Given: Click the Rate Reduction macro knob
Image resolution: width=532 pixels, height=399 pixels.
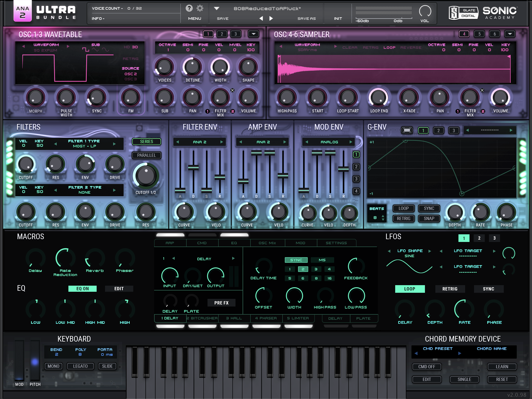Looking at the screenshot, I should [65, 258].
